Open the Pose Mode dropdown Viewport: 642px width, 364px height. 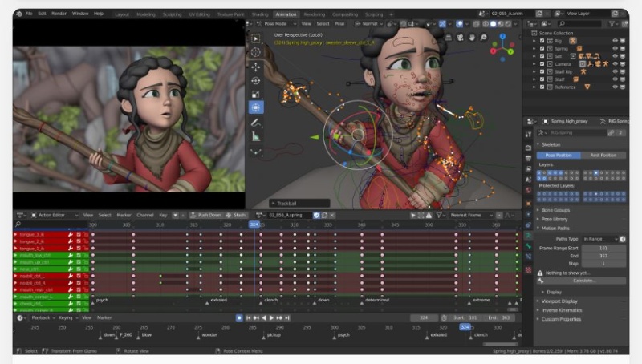(277, 24)
